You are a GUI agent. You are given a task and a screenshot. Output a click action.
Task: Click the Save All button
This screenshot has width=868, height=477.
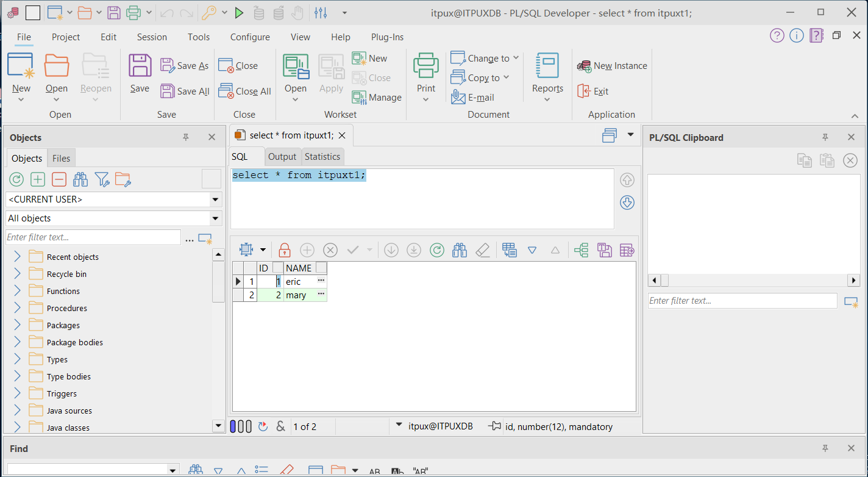click(x=185, y=91)
